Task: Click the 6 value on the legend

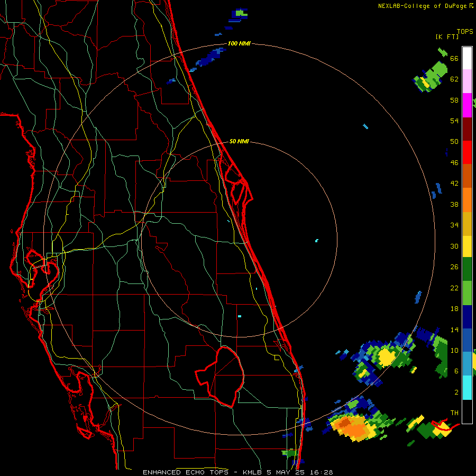Action: tap(456, 371)
